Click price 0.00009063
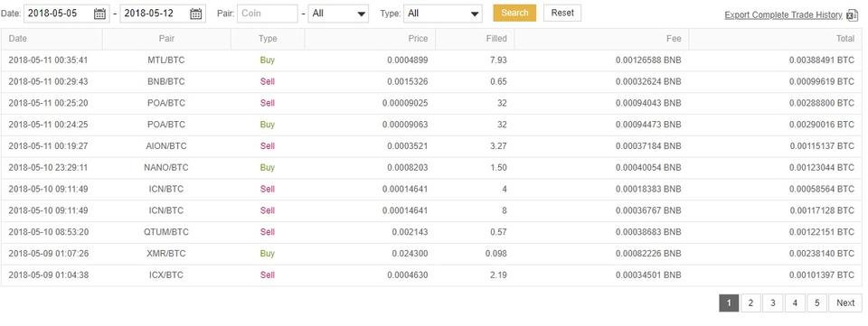This screenshot has width=868, height=326. point(405,125)
